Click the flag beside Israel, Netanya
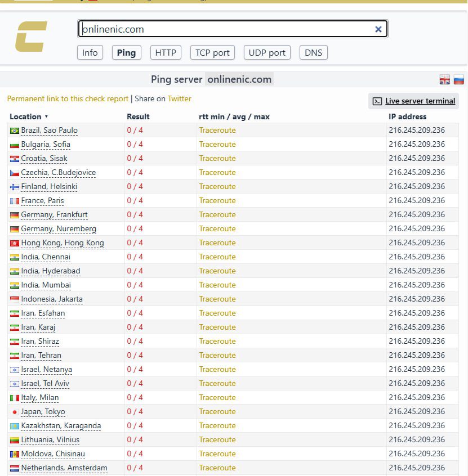 click(x=15, y=370)
